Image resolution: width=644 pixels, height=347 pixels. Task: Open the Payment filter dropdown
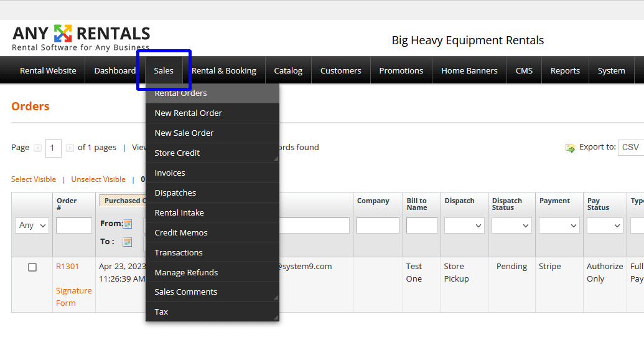click(x=559, y=226)
